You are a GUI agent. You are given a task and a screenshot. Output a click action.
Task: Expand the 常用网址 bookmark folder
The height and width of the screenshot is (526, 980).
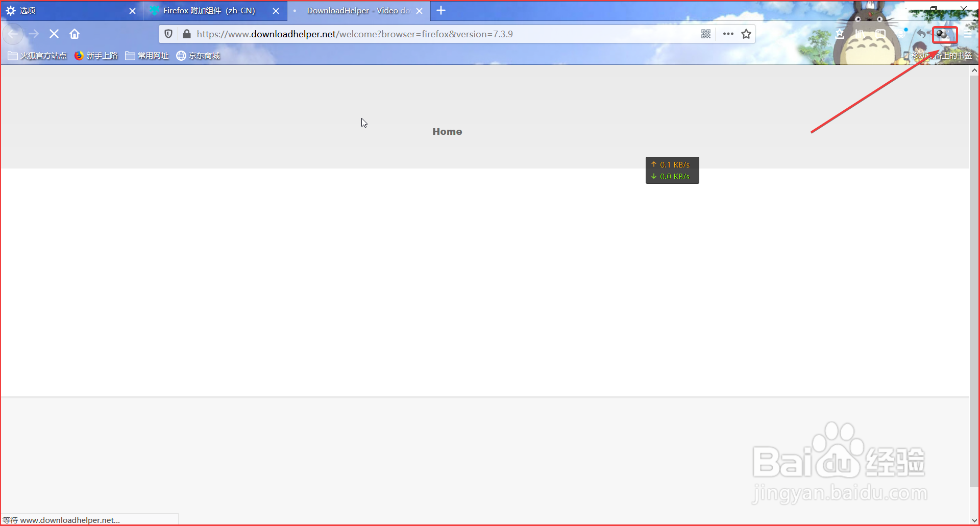coord(147,56)
